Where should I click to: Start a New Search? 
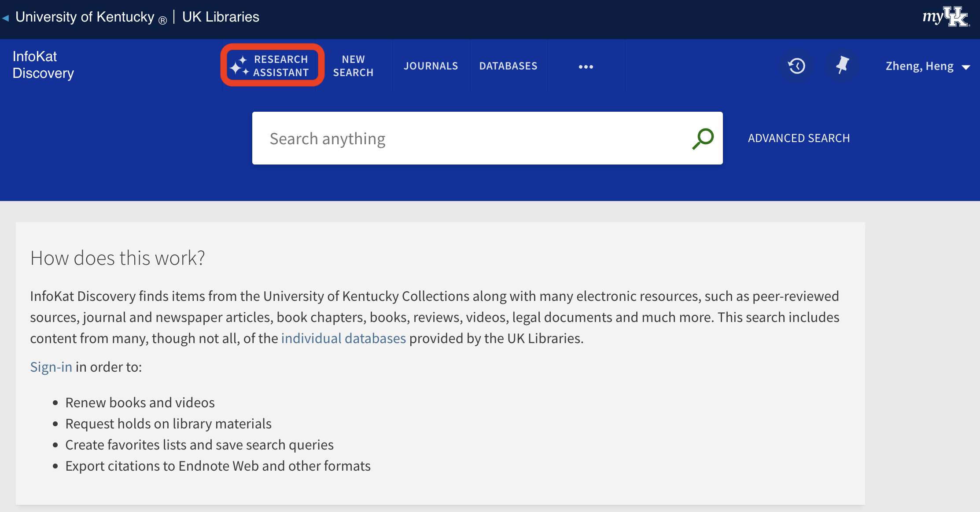[353, 66]
